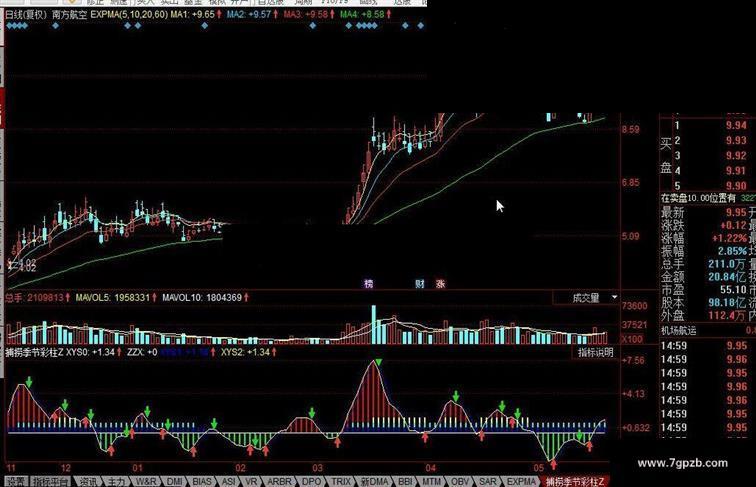The image size is (756, 487).
Task: Select the MTM indicator tab
Action: [431, 481]
